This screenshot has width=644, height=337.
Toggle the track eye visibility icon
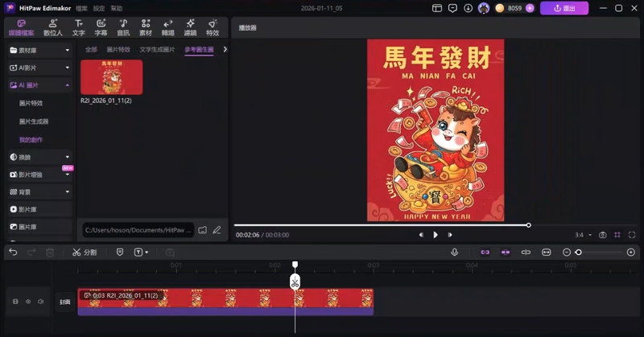coord(28,302)
